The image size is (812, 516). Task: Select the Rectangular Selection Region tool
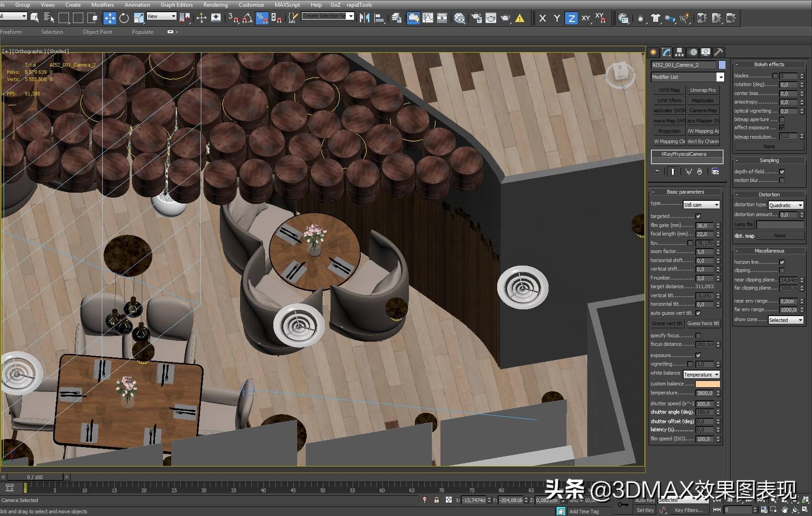[64, 18]
